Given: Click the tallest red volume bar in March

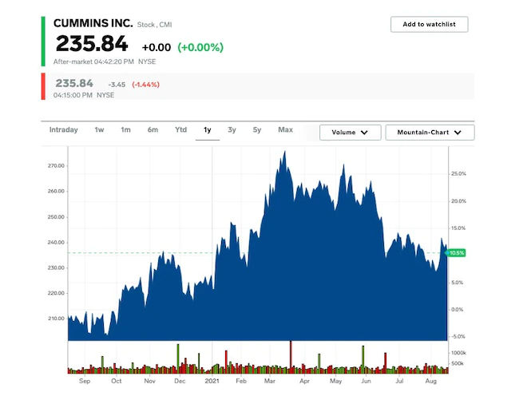Looking at the screenshot, I should coord(291,357).
